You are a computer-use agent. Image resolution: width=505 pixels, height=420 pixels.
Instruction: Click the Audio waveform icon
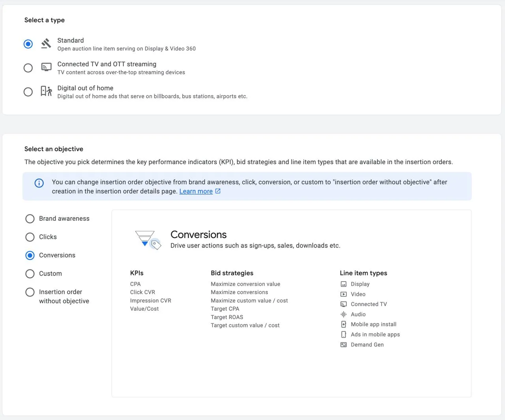[x=344, y=314]
